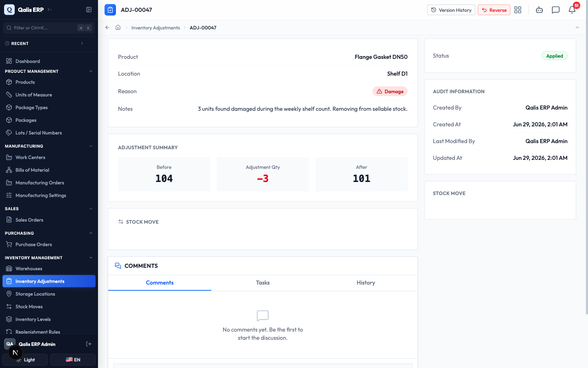Viewport: 588px width, 368px height.
Task: Click the ADJ-00047 clipboard icon in header
Action: click(x=110, y=10)
